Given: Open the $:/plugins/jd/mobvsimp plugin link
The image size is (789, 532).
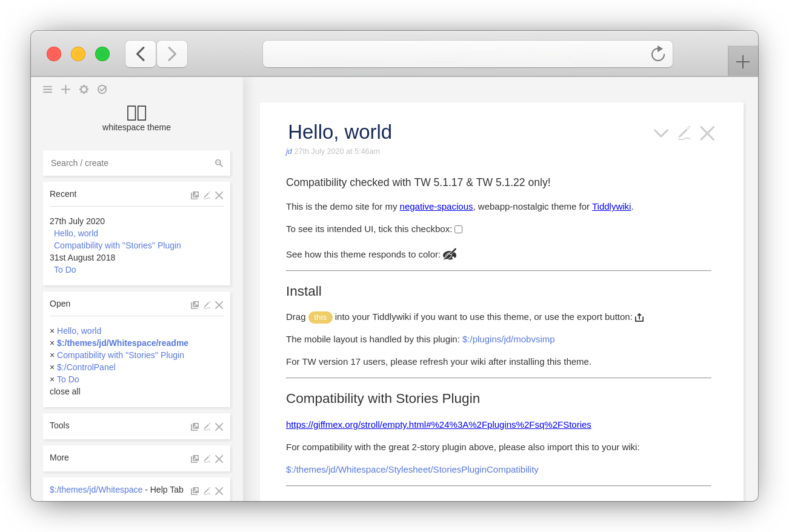Looking at the screenshot, I should 508,339.
